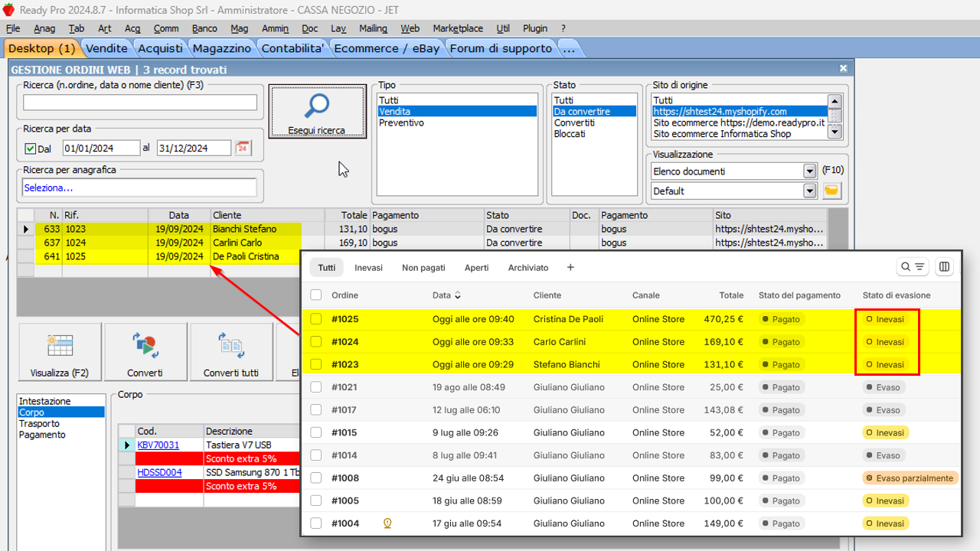
Task: Open the Elenco documenti dropdown
Action: (x=810, y=171)
